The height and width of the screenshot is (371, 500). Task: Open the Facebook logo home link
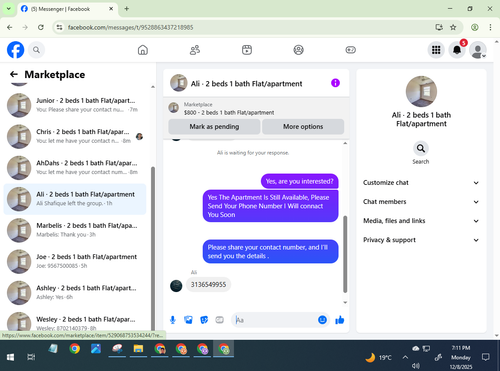(16, 50)
